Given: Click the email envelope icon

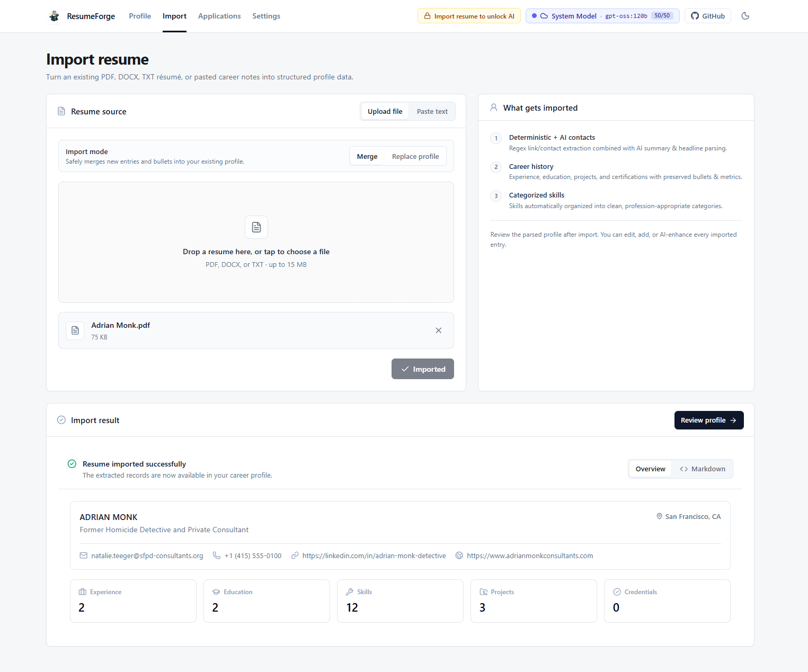Looking at the screenshot, I should click(84, 555).
